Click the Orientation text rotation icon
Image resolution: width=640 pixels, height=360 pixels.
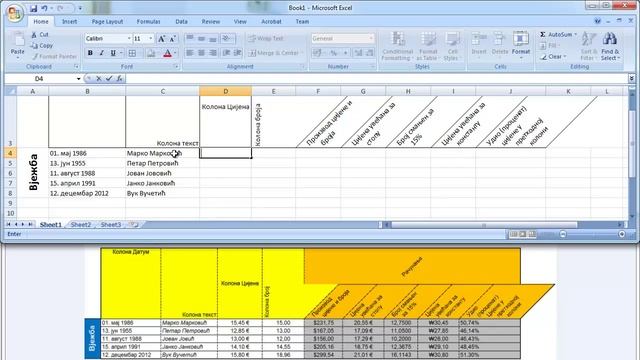(x=226, y=38)
